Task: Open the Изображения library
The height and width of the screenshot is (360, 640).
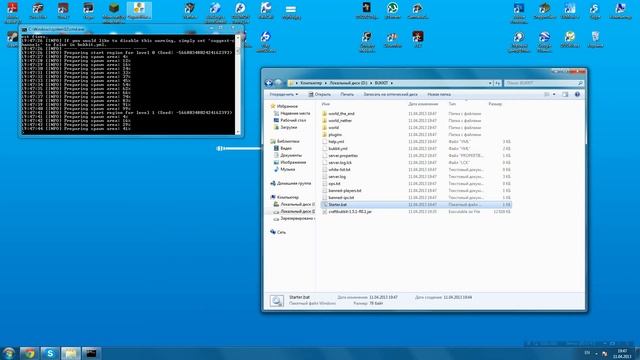Action: click(290, 162)
